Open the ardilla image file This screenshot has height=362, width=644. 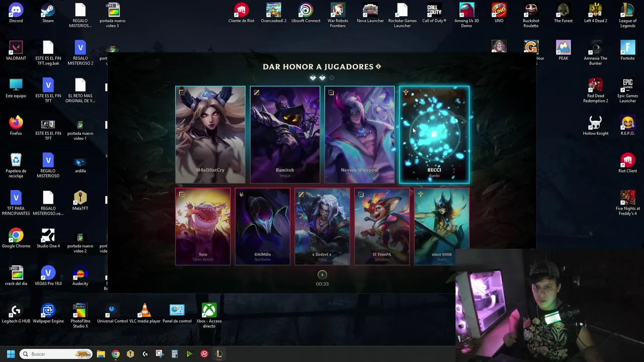pyautogui.click(x=80, y=163)
